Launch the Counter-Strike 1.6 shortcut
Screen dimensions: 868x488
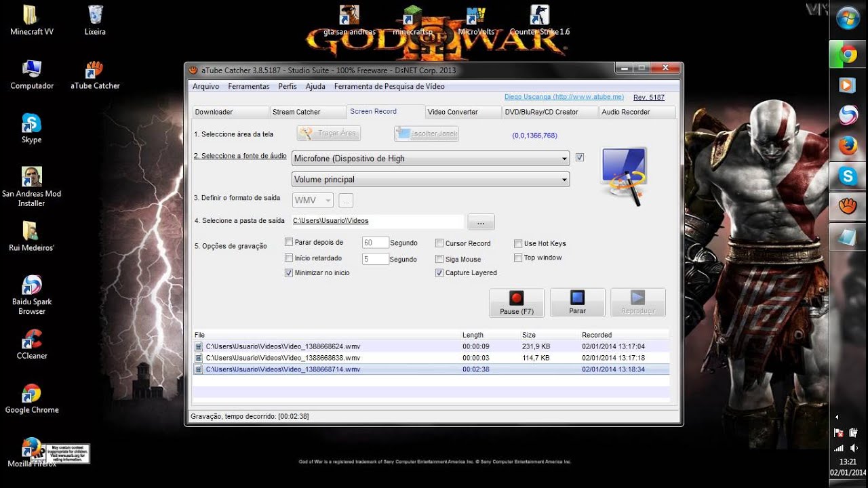pyautogui.click(x=540, y=20)
